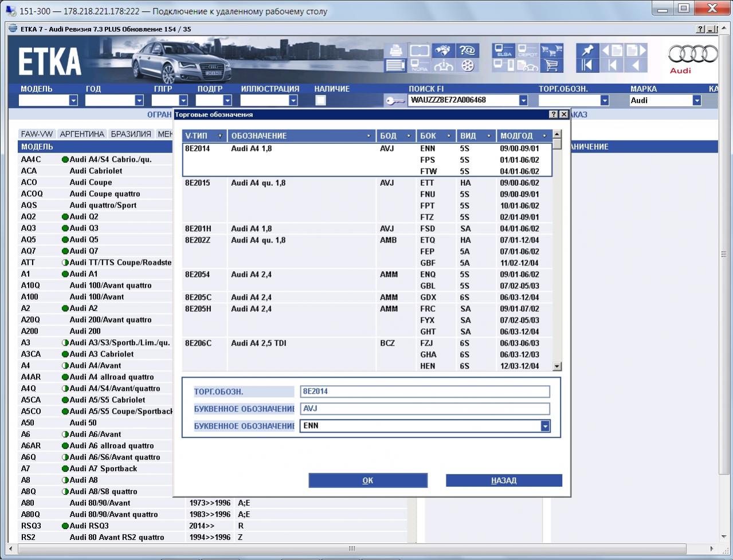Screen dimensions: 733x560
Task: Click the МОДГОД column header
Action: coord(524,136)
